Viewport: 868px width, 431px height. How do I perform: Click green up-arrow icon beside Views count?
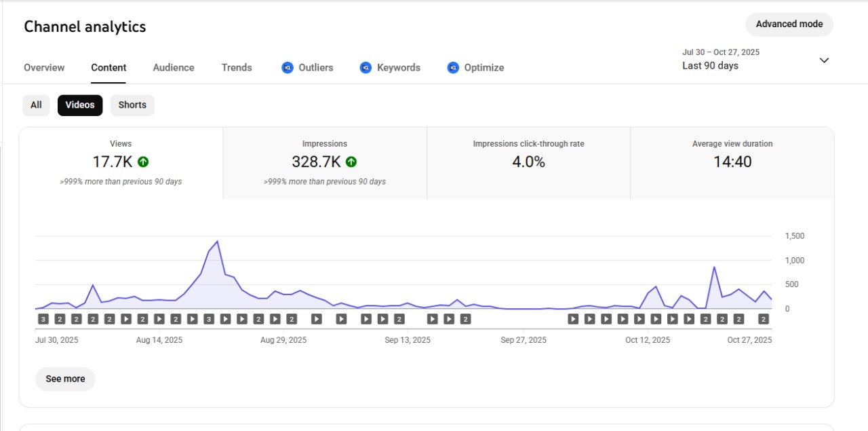click(x=143, y=162)
